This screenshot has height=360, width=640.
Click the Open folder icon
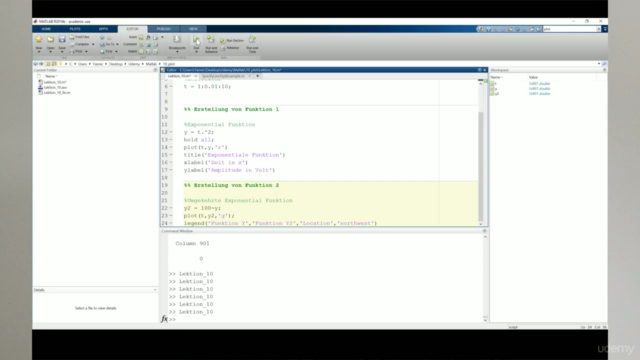(50, 39)
